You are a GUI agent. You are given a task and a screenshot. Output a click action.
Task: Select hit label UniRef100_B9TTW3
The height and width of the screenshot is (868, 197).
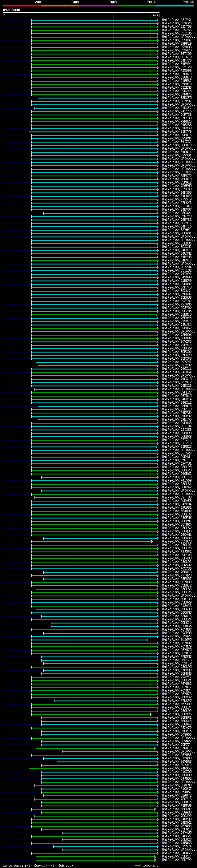(176, 498)
